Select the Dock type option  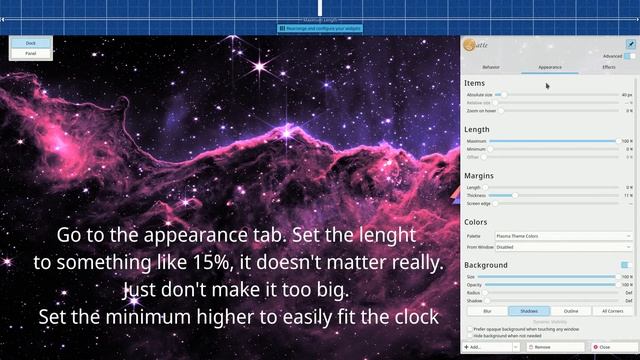31,43
